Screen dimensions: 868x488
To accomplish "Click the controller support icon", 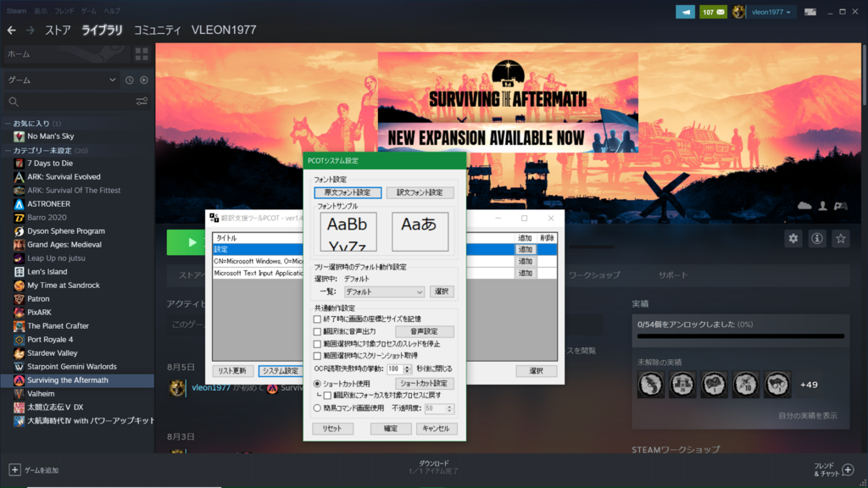I will (x=840, y=206).
